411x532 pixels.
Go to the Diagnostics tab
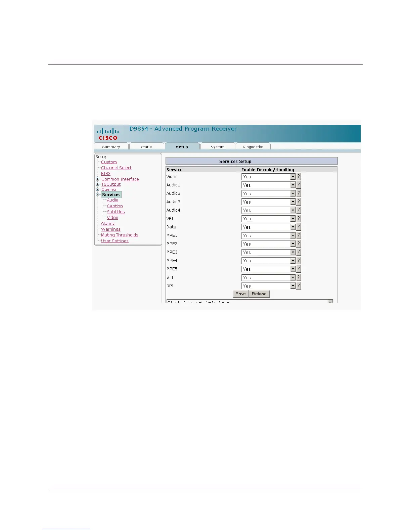point(253,147)
